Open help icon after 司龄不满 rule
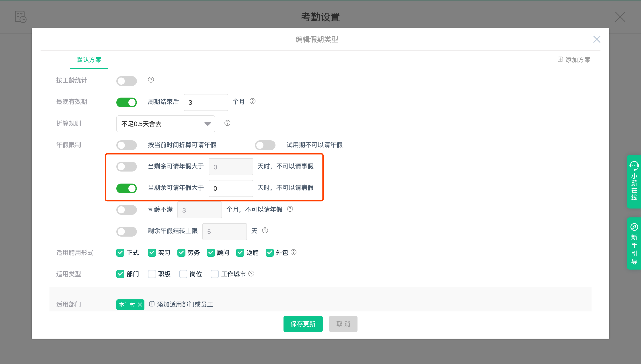This screenshot has height=364, width=641. tap(290, 209)
